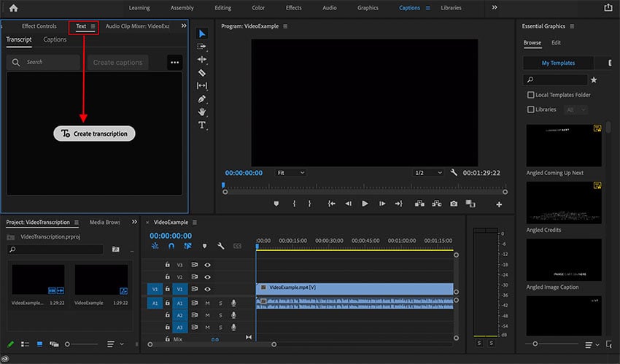
Task: Click the Export Frame camera icon
Action: click(454, 204)
